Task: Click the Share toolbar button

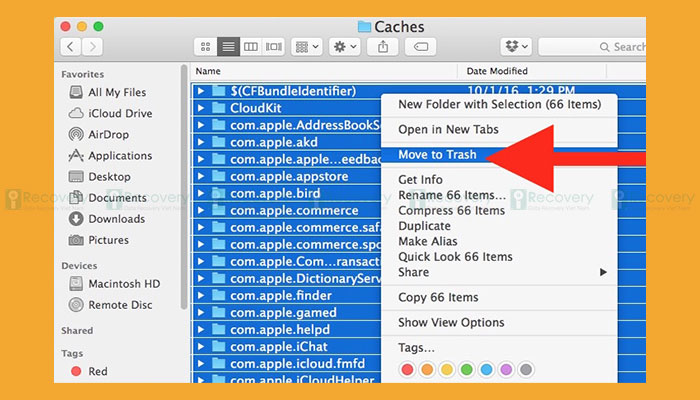Action: pos(383,47)
